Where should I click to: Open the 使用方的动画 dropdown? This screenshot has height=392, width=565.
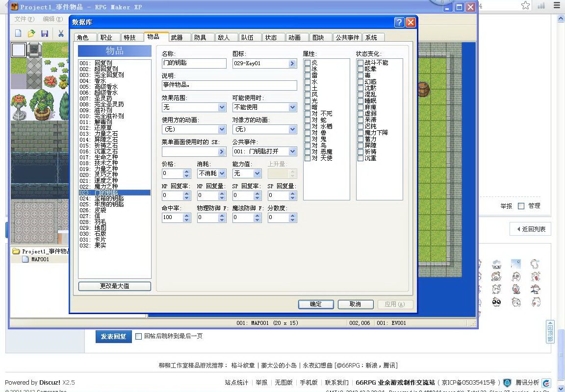pyautogui.click(x=222, y=129)
